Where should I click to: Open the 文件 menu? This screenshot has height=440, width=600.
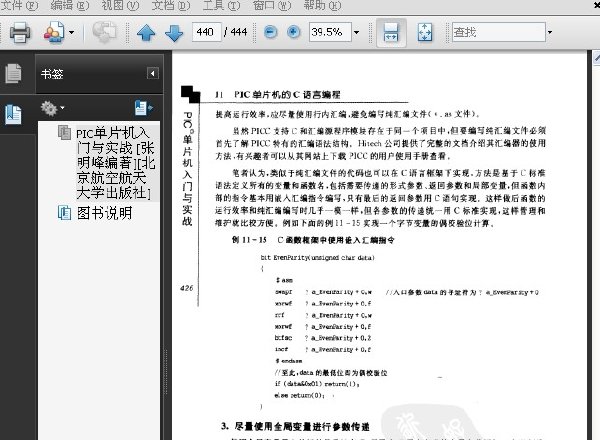tap(19, 5)
